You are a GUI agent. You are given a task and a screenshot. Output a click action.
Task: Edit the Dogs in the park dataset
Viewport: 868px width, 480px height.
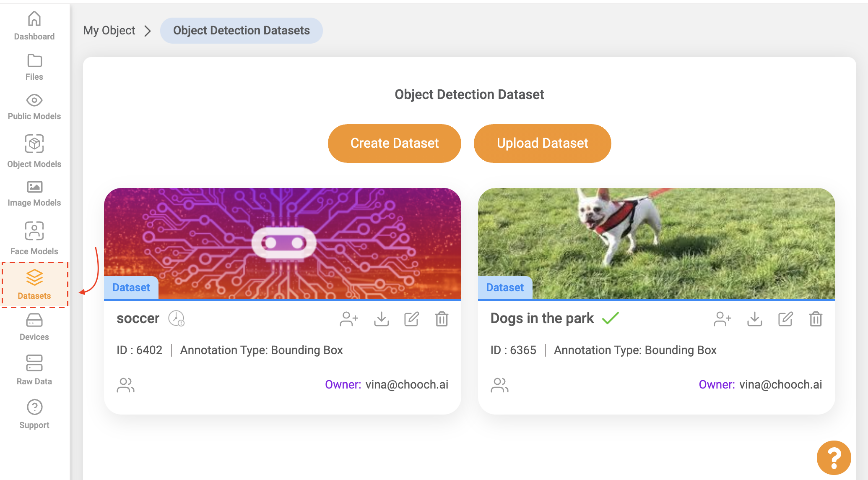coord(785,319)
